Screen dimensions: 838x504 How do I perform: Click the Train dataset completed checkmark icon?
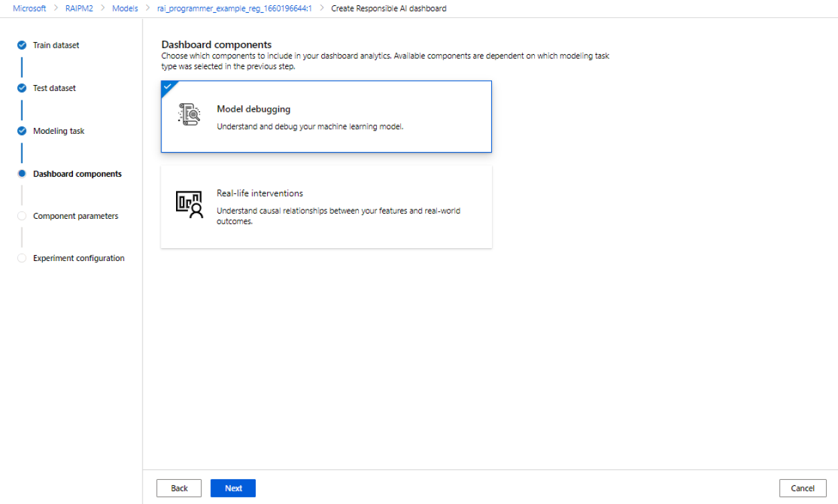click(x=21, y=46)
